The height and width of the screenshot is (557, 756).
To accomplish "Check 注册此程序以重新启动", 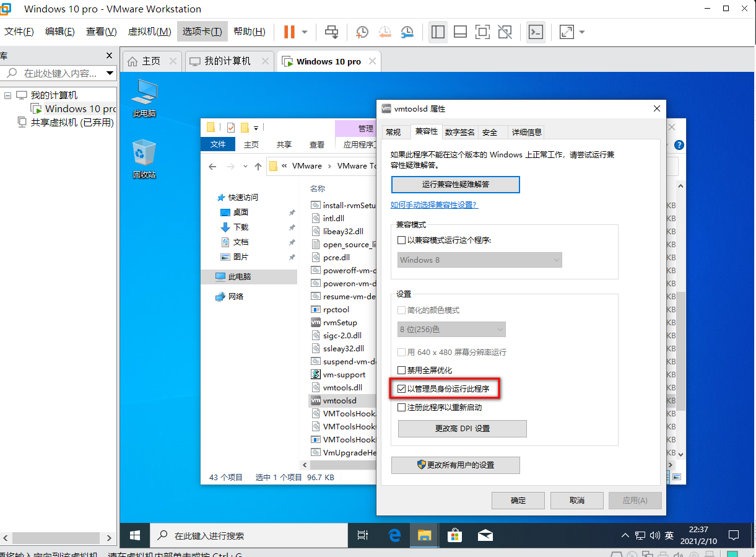I will pos(401,408).
